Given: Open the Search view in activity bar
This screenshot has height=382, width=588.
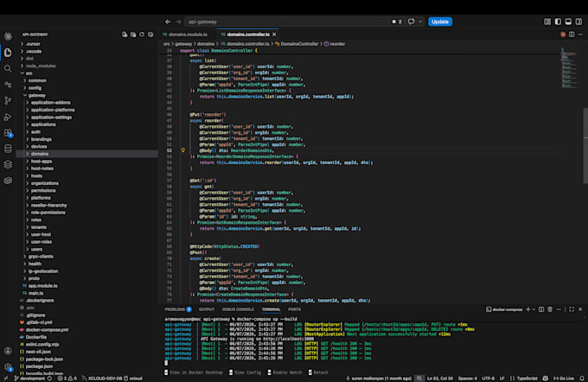Looking at the screenshot, I should point(8,68).
